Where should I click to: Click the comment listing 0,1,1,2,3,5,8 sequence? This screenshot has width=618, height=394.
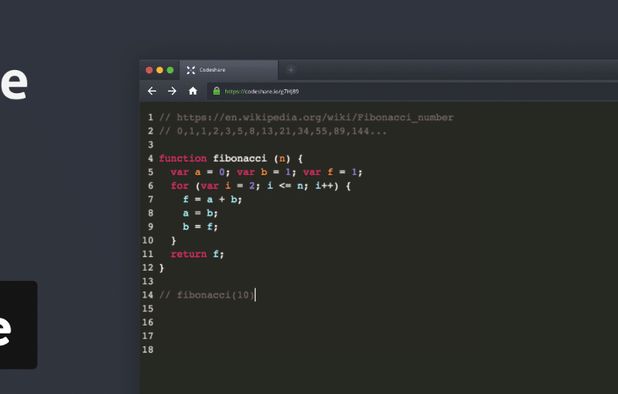coord(273,131)
